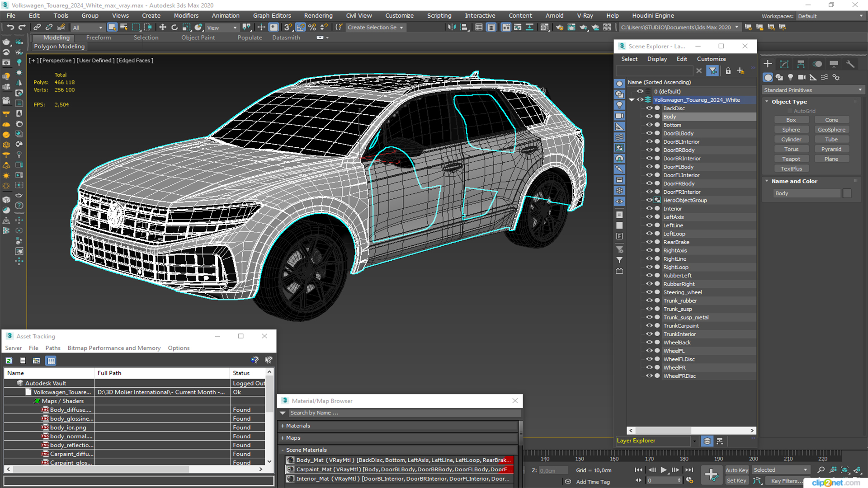
Task: Open the selection filter All dropdown
Action: coord(88,28)
